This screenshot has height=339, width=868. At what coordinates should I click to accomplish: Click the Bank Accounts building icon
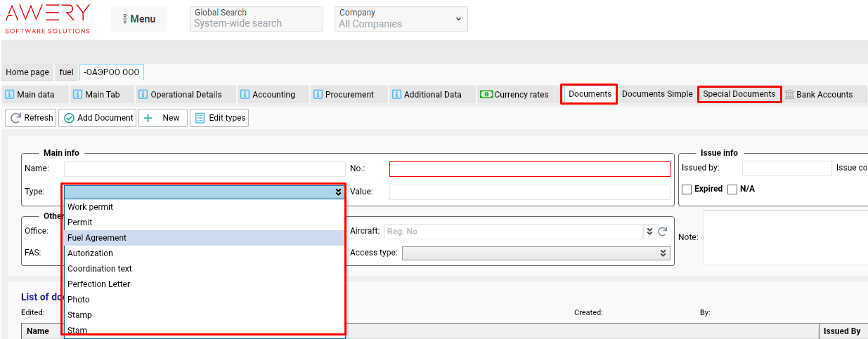[789, 95]
